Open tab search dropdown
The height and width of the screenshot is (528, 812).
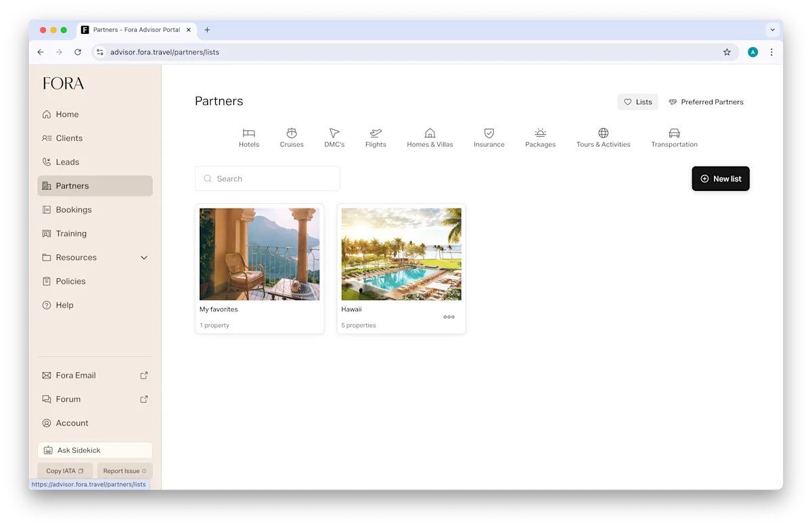click(x=772, y=30)
